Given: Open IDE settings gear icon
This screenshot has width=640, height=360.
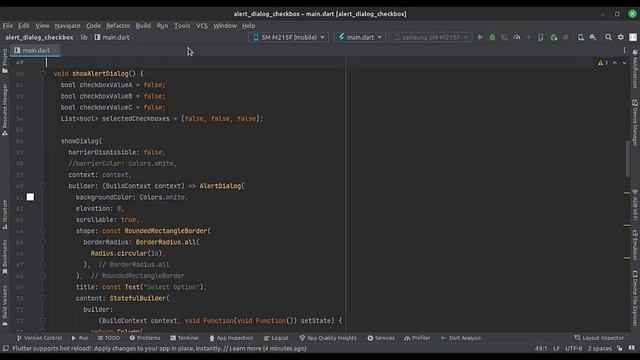Looking at the screenshot, I should [x=621, y=37].
